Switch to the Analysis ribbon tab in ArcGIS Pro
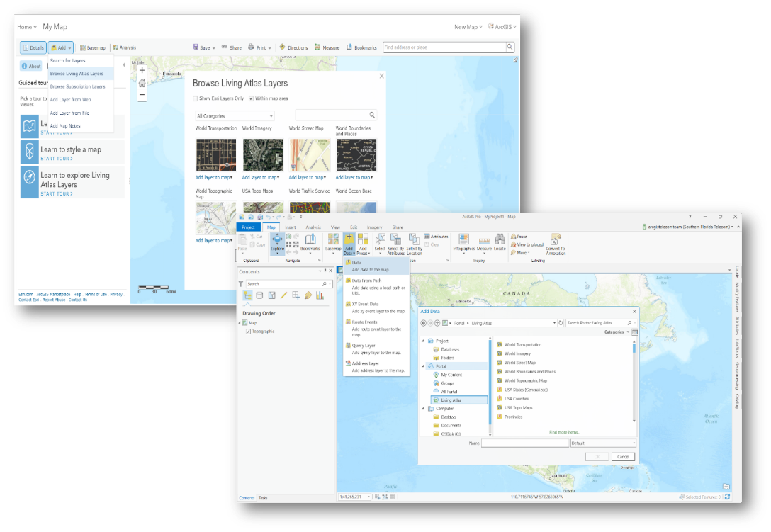 (x=313, y=227)
